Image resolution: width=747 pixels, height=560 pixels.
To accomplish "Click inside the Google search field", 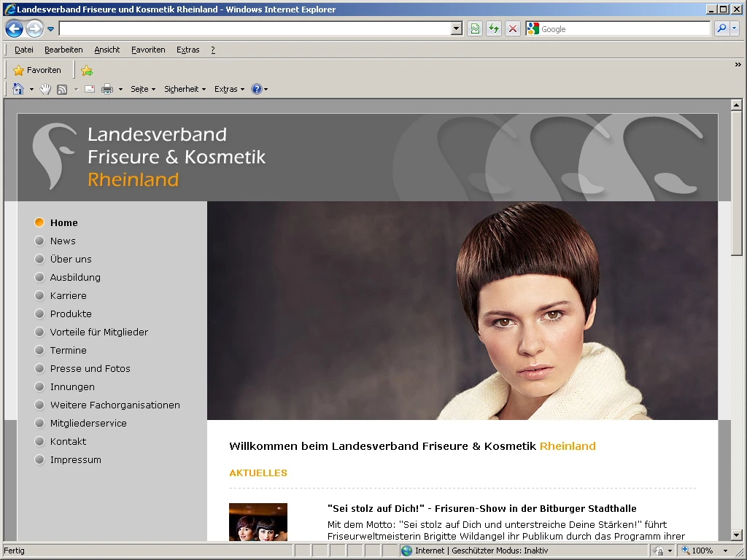I will click(624, 29).
